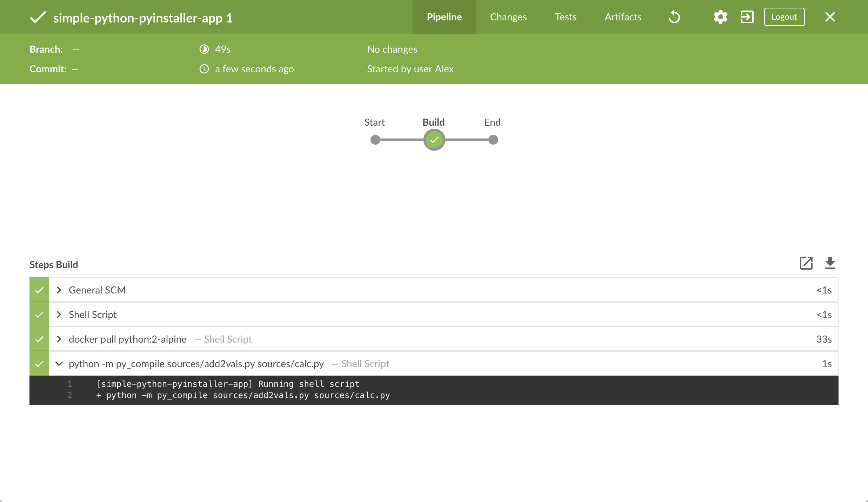This screenshot has width=868, height=502.
Task: Click the green check on General SCM
Action: point(39,290)
